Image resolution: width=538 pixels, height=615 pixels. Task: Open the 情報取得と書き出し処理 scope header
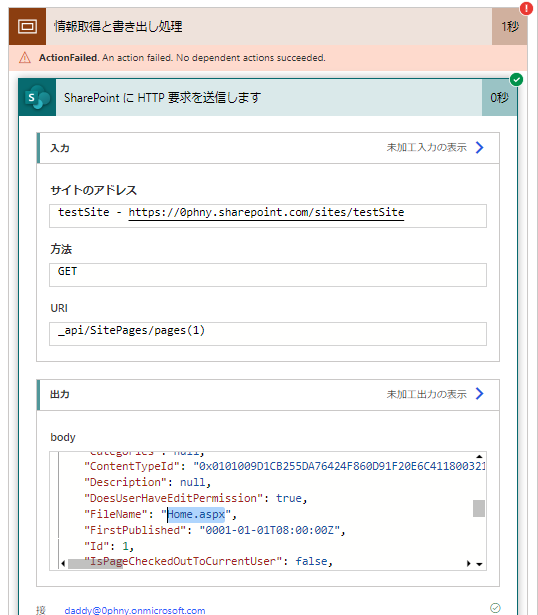click(x=268, y=26)
